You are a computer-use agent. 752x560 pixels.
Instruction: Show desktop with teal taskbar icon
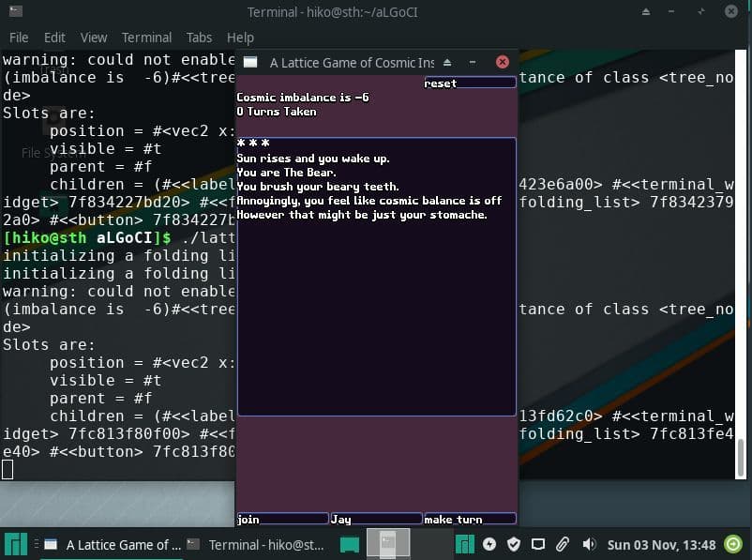[350, 545]
